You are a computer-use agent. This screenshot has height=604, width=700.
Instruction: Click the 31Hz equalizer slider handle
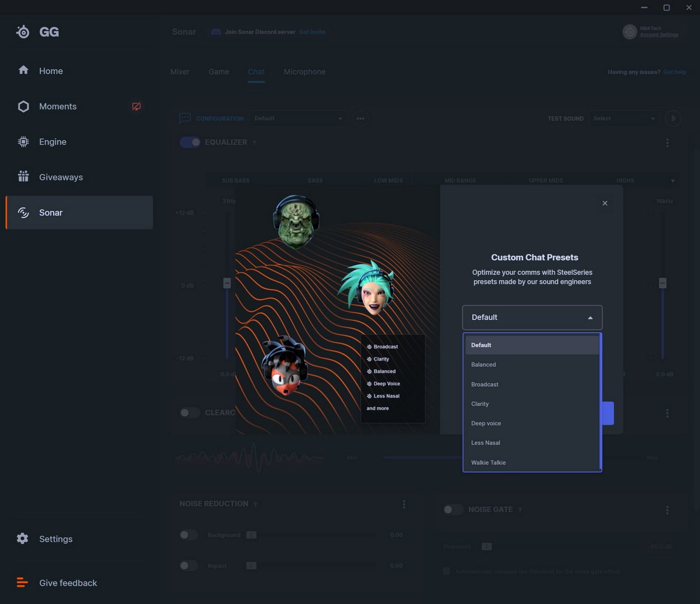(227, 283)
